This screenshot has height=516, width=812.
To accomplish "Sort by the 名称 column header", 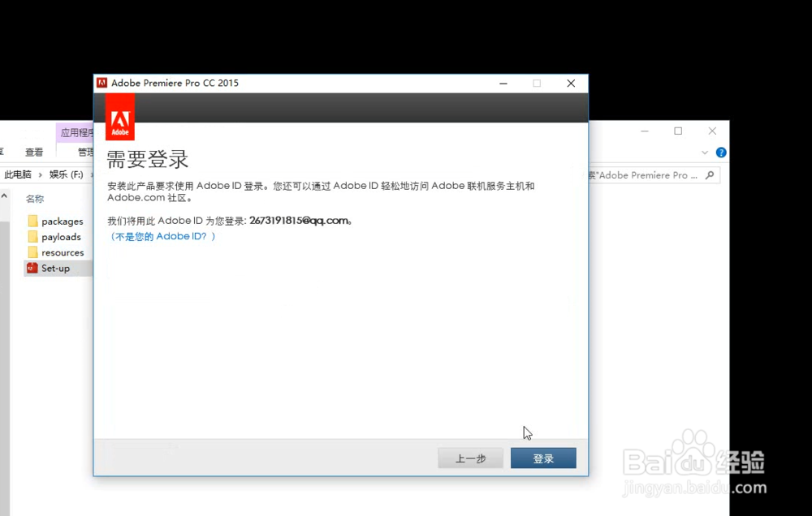I will point(35,199).
